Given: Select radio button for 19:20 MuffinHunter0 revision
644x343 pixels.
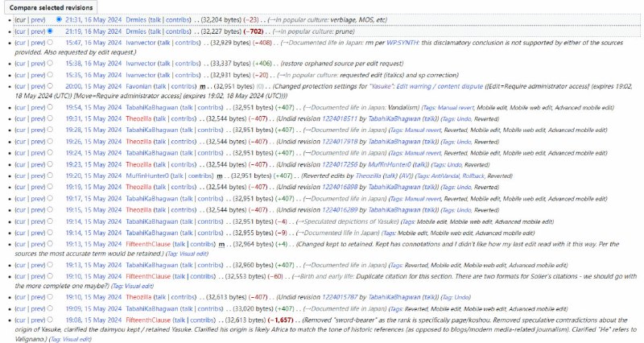Looking at the screenshot, I should pyautogui.click(x=50, y=176).
